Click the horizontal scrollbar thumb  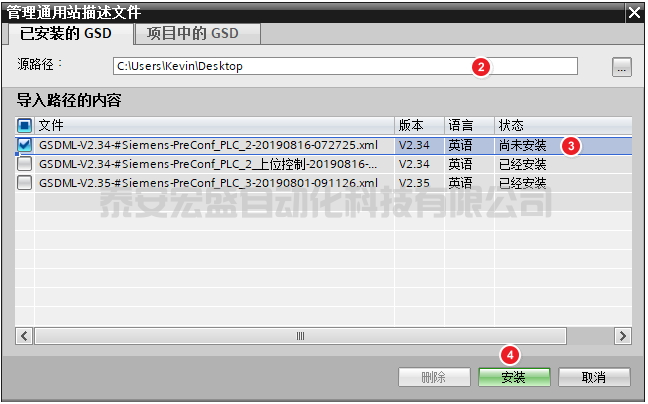300,337
